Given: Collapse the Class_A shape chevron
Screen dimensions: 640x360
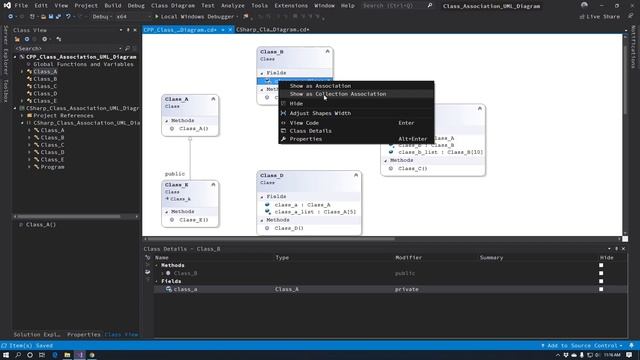Looking at the screenshot, I should click(213, 99).
